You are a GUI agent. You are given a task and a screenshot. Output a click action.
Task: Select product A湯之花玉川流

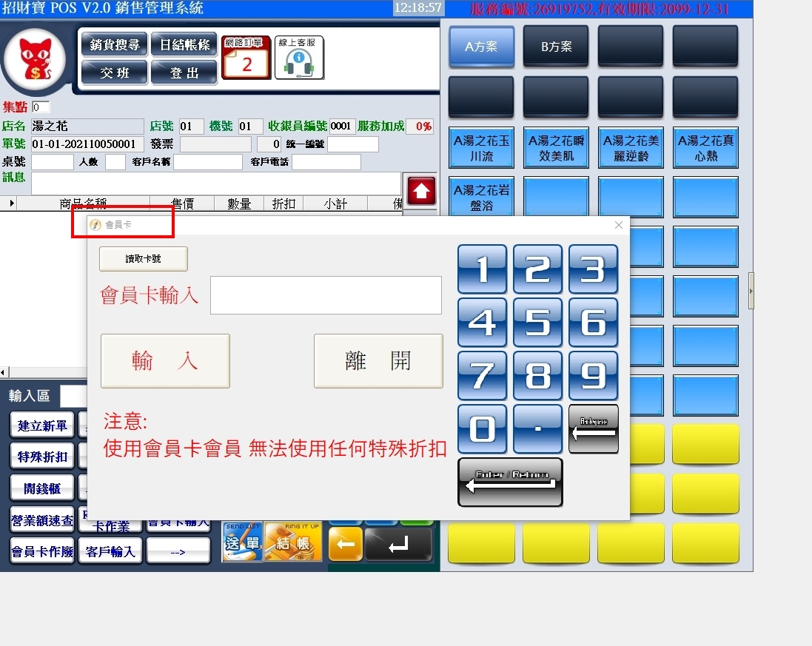(481, 148)
